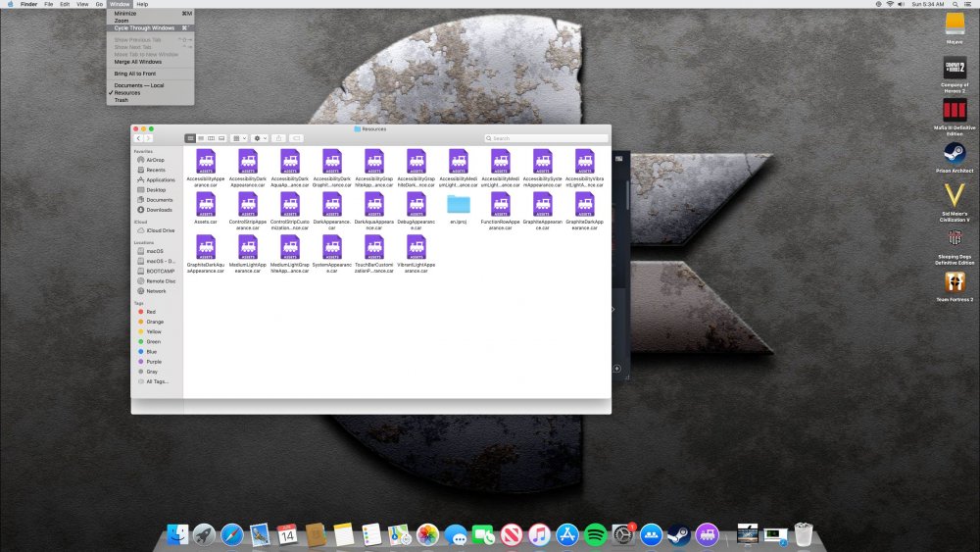Open the Help menu
Screen dimensions: 980x552
pos(142,4)
